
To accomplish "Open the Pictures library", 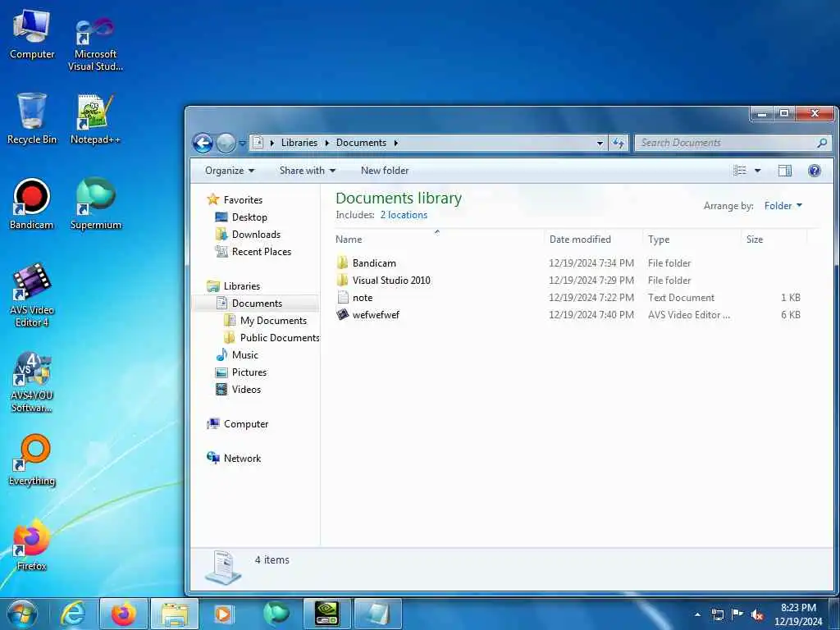I will pos(249,372).
